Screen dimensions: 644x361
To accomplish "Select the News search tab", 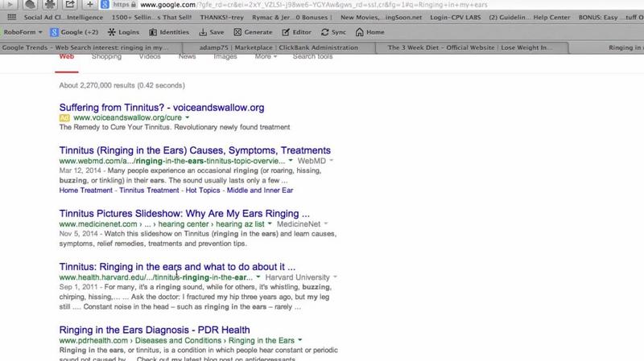I will (187, 56).
